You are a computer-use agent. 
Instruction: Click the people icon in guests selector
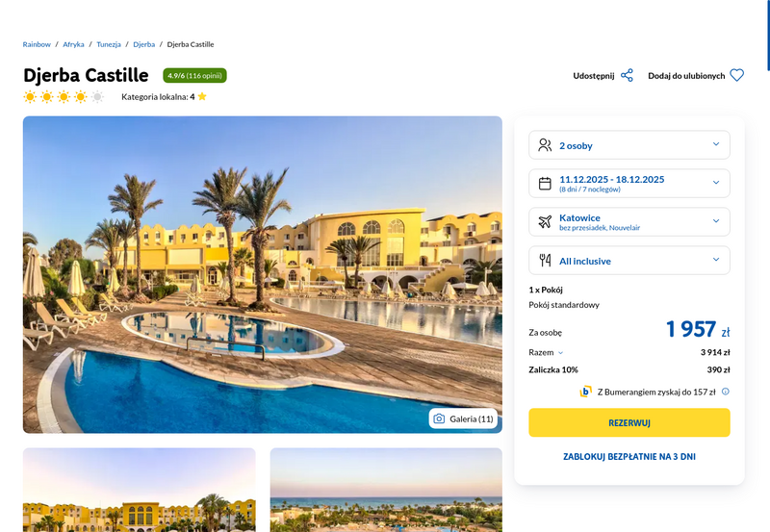point(545,144)
